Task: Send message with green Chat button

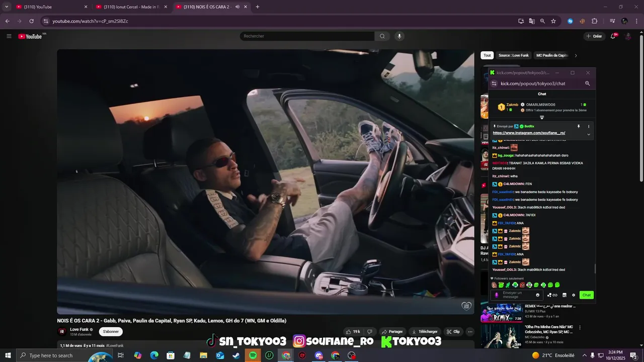Action: point(587,295)
